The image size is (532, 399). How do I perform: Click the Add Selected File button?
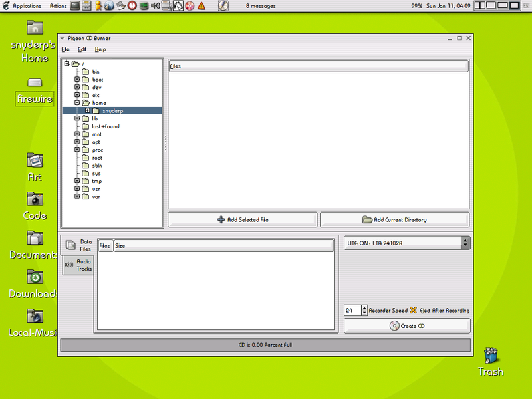[243, 220]
